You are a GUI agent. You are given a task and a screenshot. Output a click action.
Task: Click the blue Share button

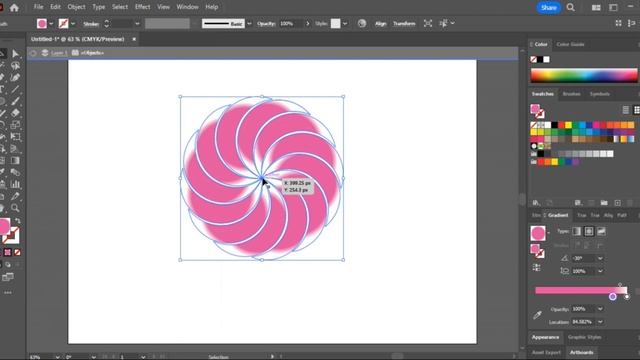coord(548,7)
